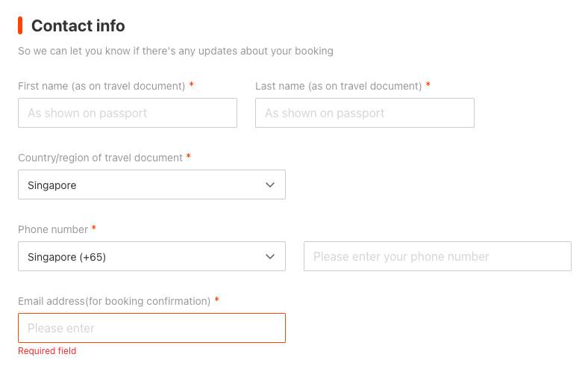
Task: Click the "Last name (as on travel document)" label
Action: [x=338, y=86]
